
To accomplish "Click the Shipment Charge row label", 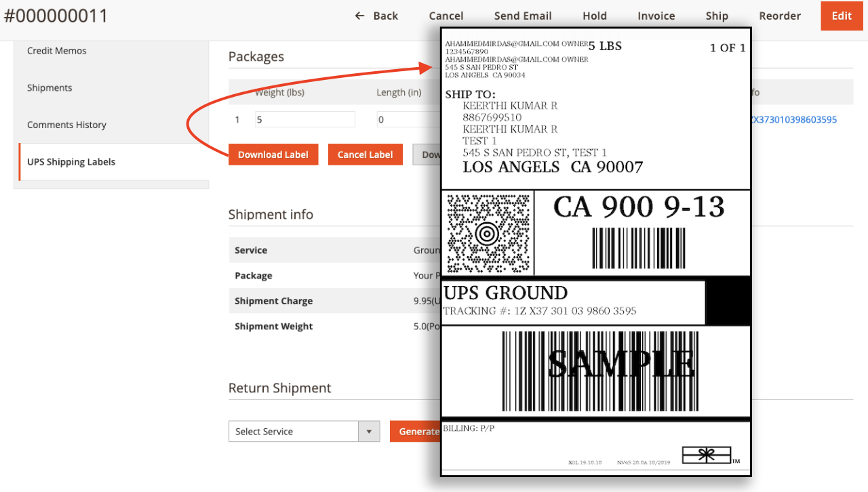I will 274,301.
